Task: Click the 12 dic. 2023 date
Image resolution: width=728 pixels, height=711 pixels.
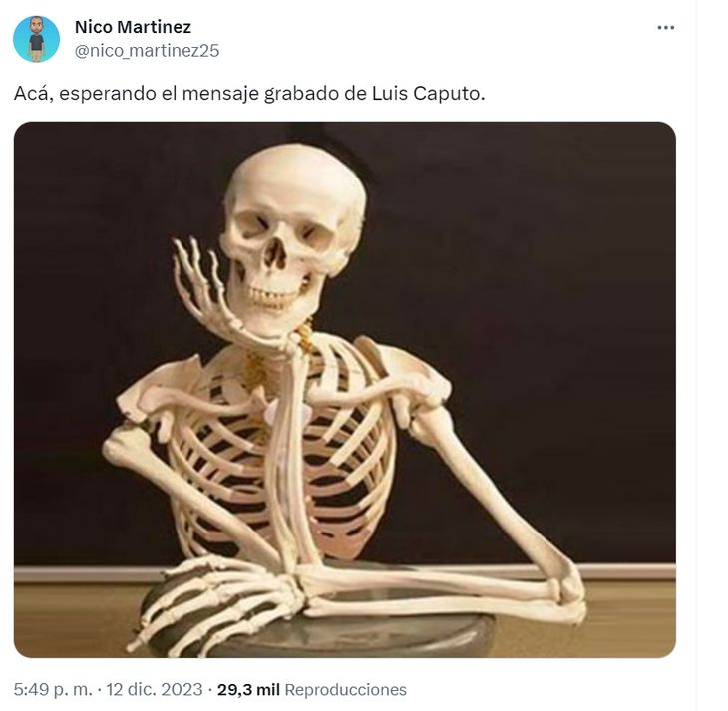Action: click(155, 689)
